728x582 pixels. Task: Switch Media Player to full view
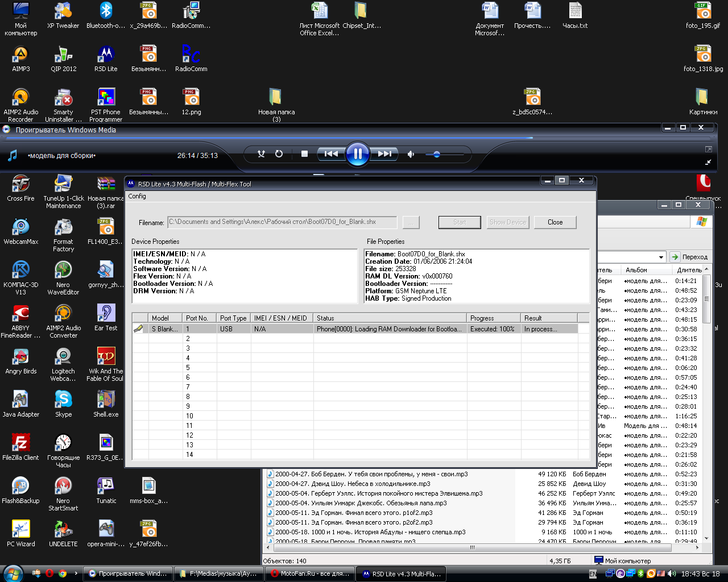coord(709,149)
